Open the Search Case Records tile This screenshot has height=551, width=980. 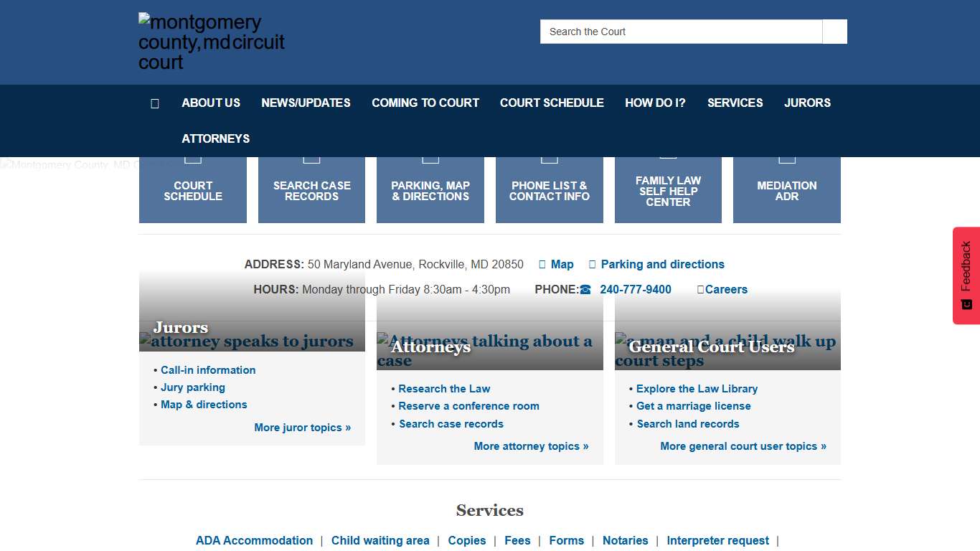(x=311, y=190)
